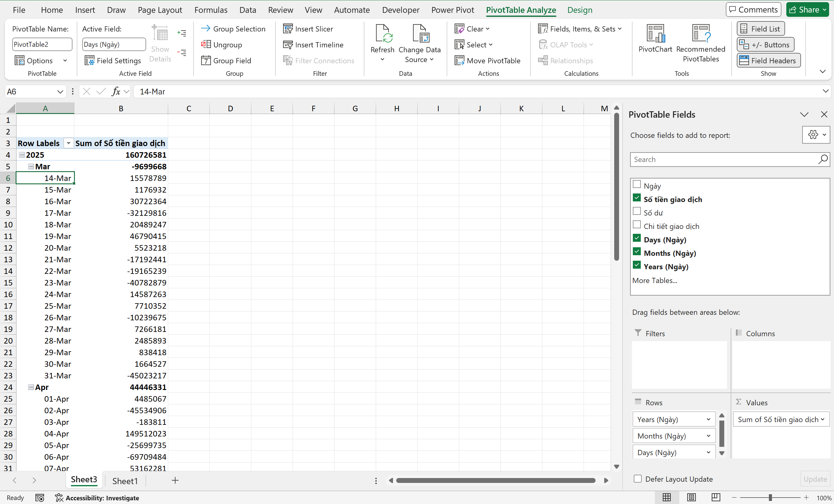Open Field Settings for active field
Image resolution: width=834 pixels, height=504 pixels.
coord(113,61)
